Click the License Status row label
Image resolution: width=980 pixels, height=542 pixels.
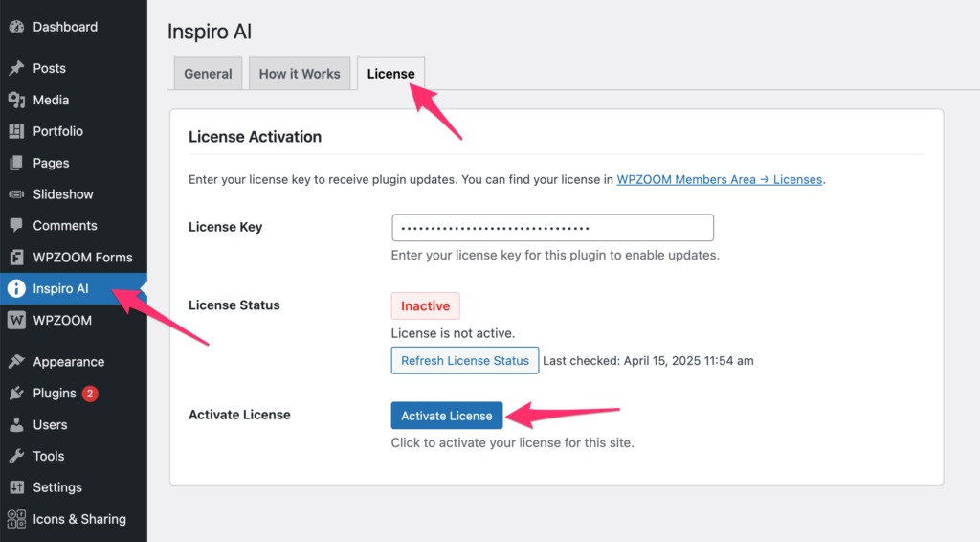[234, 305]
